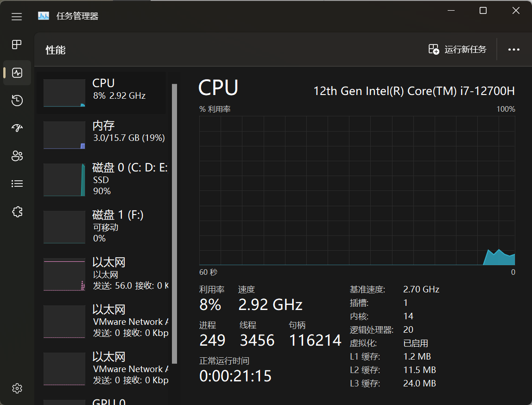This screenshot has width=532, height=405.
Task: Select the 内存 performance entry
Action: (x=102, y=135)
